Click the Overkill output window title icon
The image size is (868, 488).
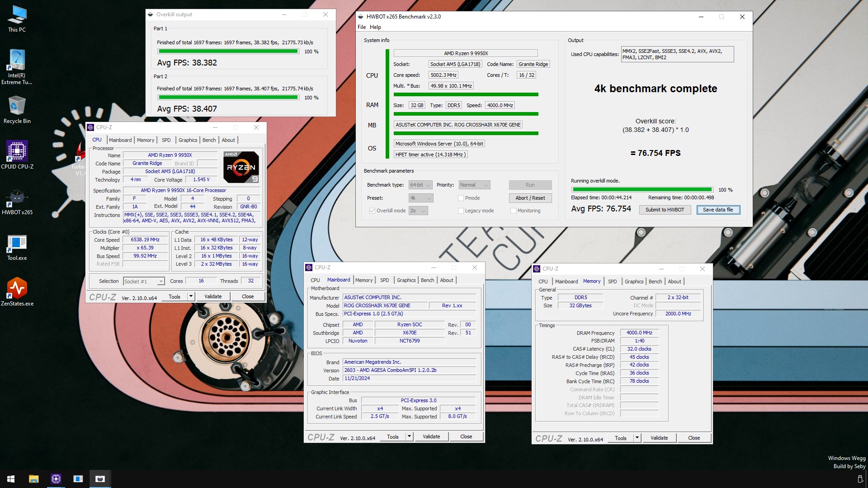(x=151, y=14)
